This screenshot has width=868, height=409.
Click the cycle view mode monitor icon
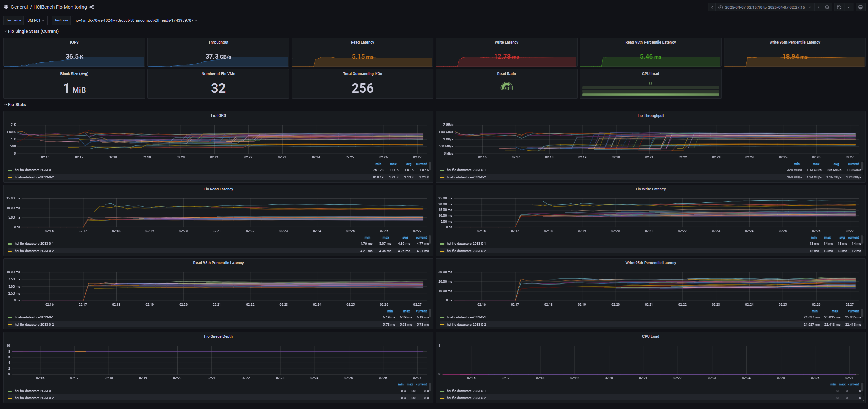tap(860, 7)
